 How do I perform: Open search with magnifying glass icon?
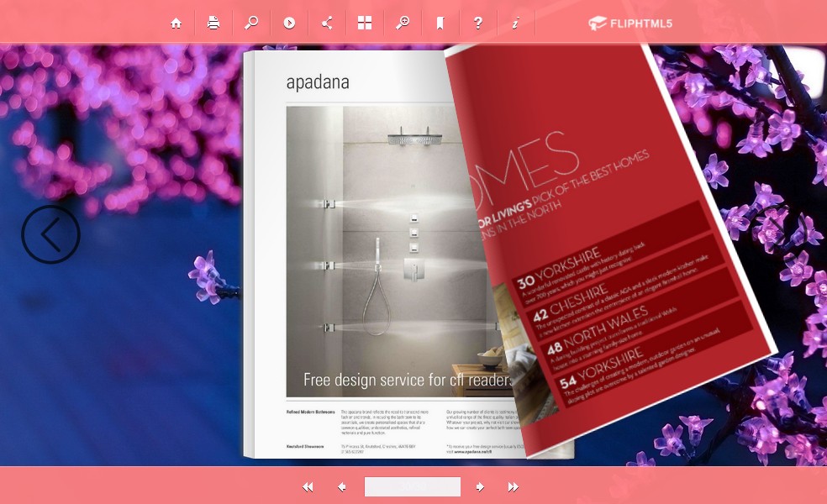point(251,24)
